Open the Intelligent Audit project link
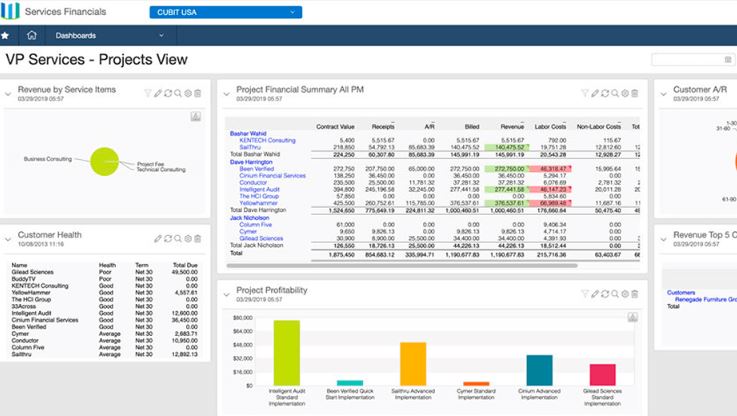 pyautogui.click(x=259, y=189)
